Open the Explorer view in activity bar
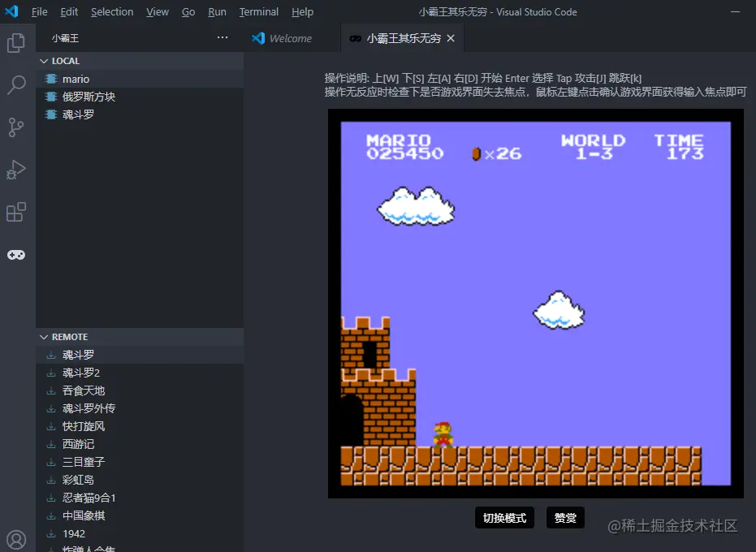The width and height of the screenshot is (756, 552). click(x=16, y=43)
